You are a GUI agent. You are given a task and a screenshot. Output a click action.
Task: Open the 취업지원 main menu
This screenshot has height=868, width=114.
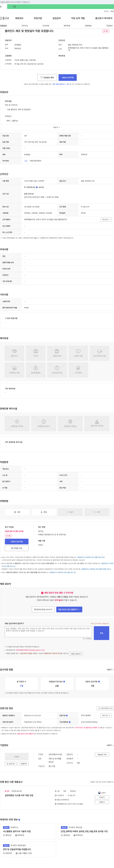point(38,18)
